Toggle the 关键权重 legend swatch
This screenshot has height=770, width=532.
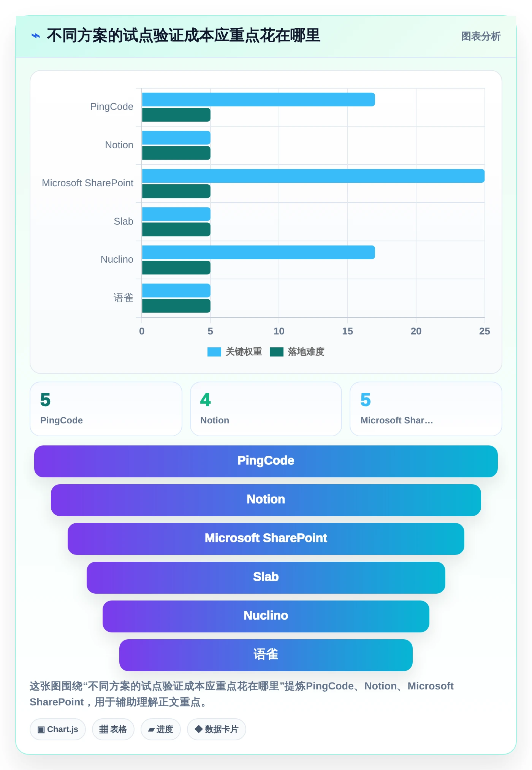tap(214, 352)
